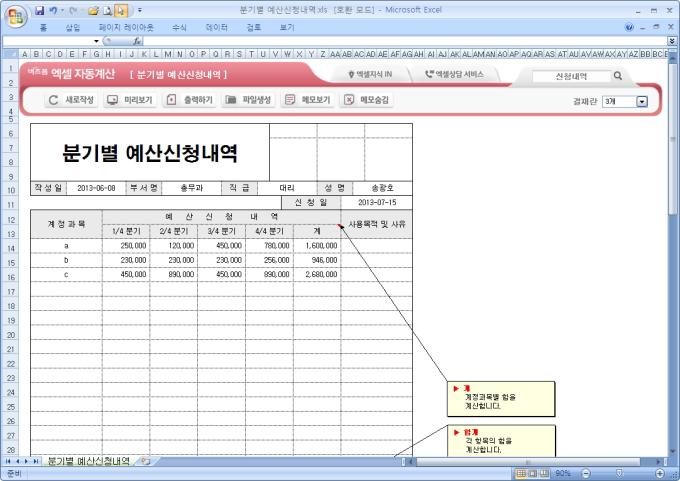Image resolution: width=680 pixels, height=481 pixels.
Task: Select the 사용목적 및 사유 header cell
Action: 377,224
